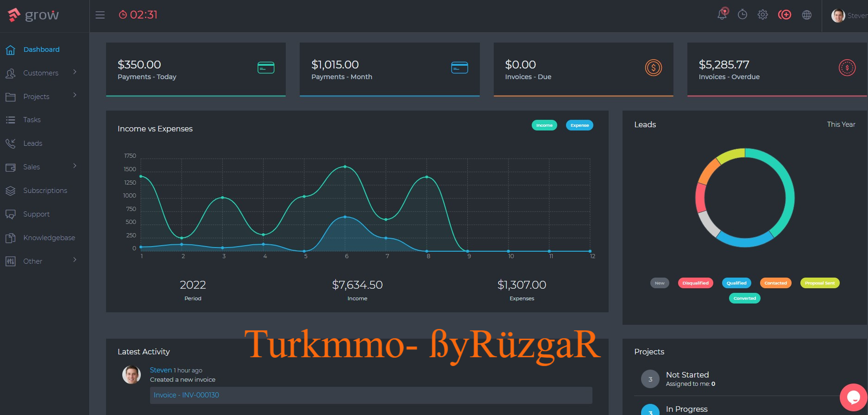Click the Converted leads color pill
868x415 pixels.
point(744,298)
